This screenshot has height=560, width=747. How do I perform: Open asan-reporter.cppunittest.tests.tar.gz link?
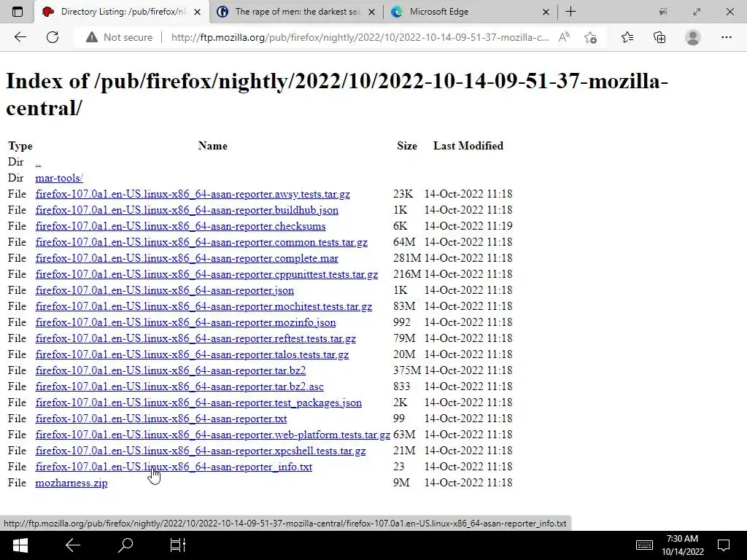[x=206, y=274]
